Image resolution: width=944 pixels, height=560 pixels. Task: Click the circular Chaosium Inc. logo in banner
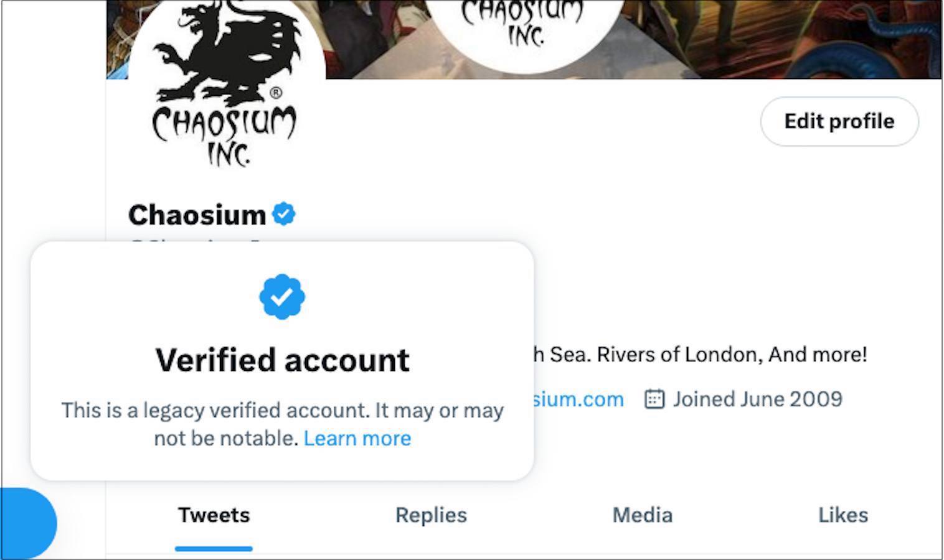click(x=525, y=28)
